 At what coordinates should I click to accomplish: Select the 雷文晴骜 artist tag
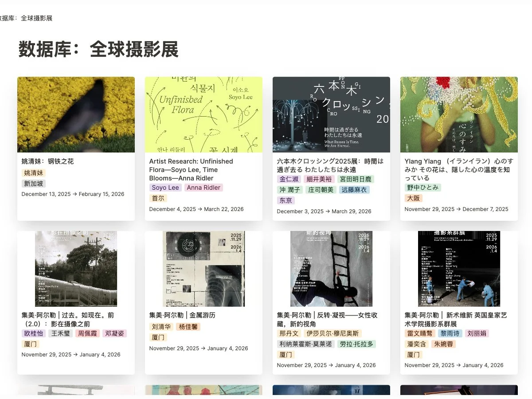coord(419,333)
